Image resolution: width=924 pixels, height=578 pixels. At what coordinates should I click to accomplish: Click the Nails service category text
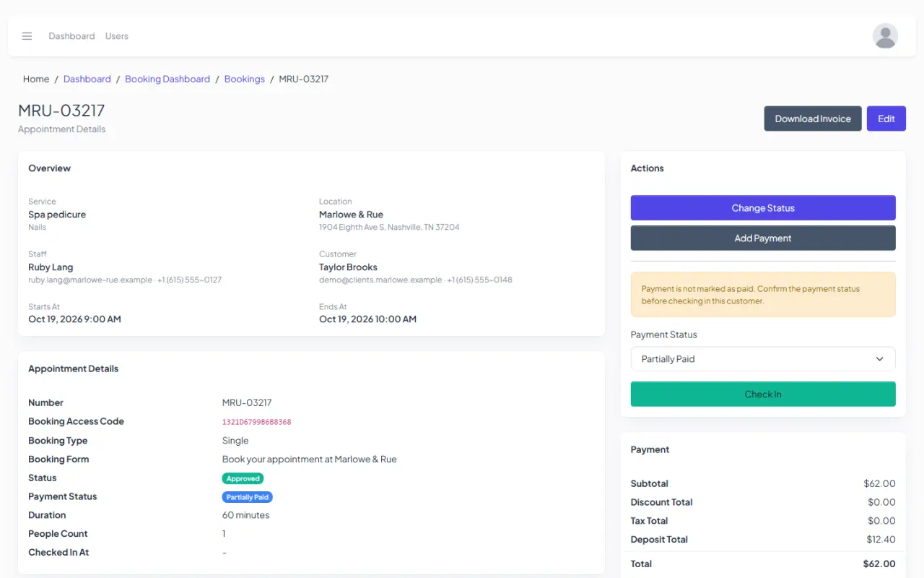click(x=37, y=227)
